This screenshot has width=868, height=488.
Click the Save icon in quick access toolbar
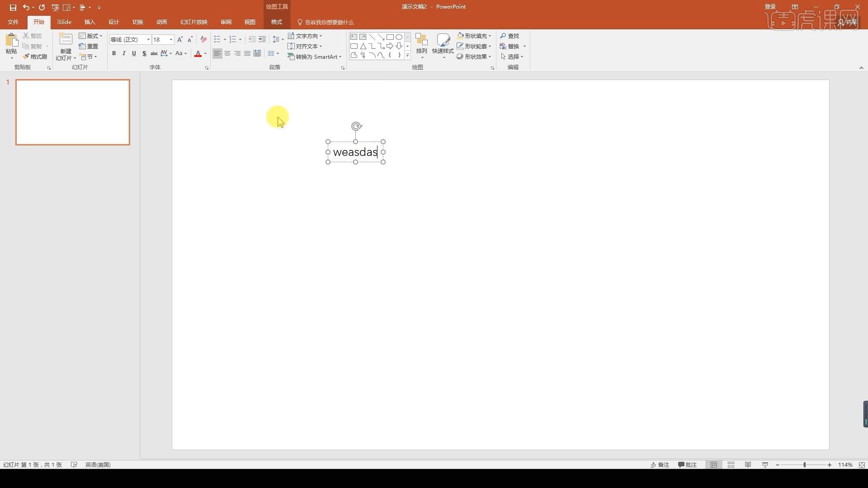tap(13, 7)
